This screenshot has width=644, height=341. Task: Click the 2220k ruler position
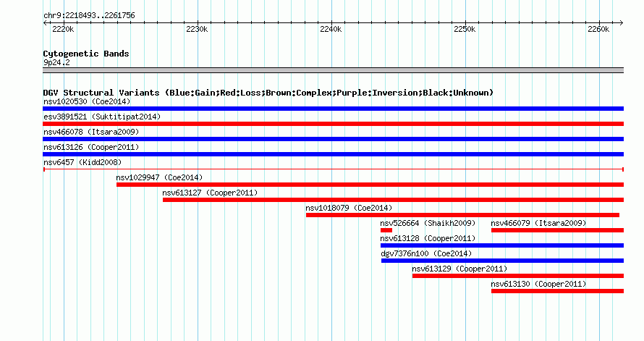tap(63, 29)
